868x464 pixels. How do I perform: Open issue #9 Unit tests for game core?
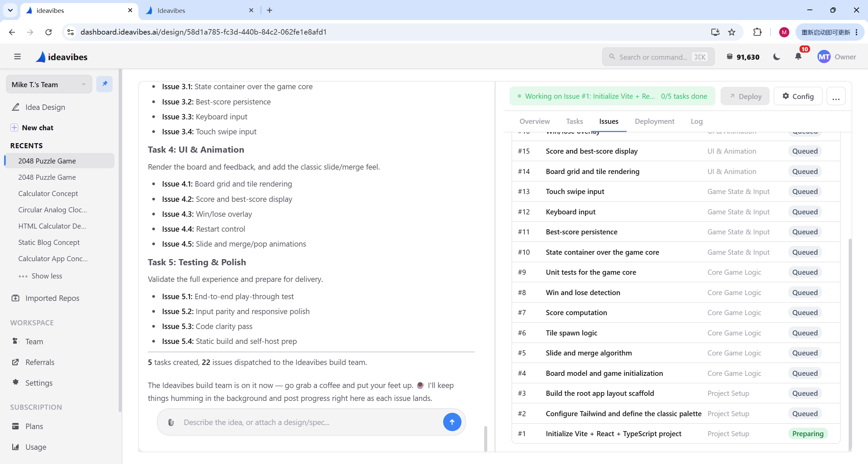point(676,272)
